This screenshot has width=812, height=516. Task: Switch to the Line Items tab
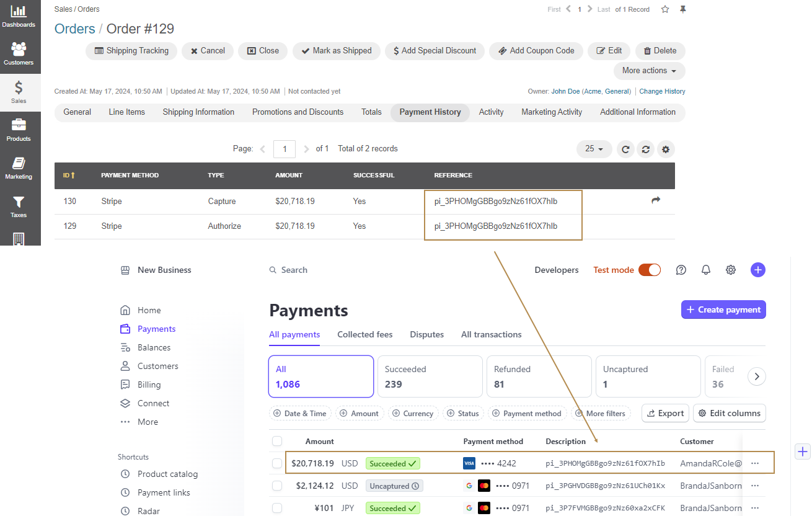click(126, 112)
